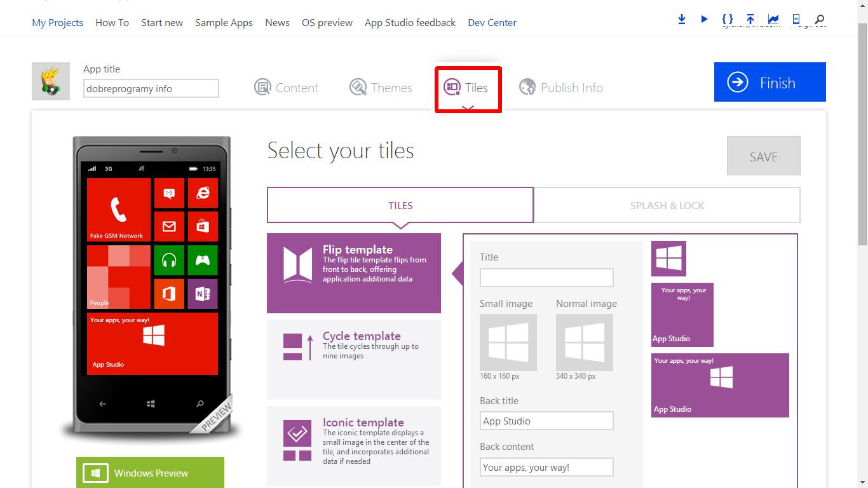Click the blue Finish button
This screenshot has height=488, width=868.
pyautogui.click(x=770, y=82)
